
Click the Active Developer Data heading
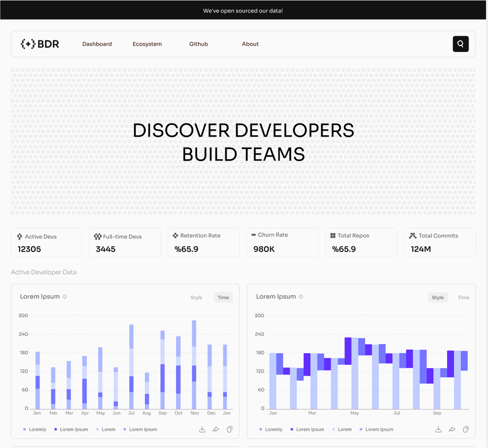(x=44, y=272)
